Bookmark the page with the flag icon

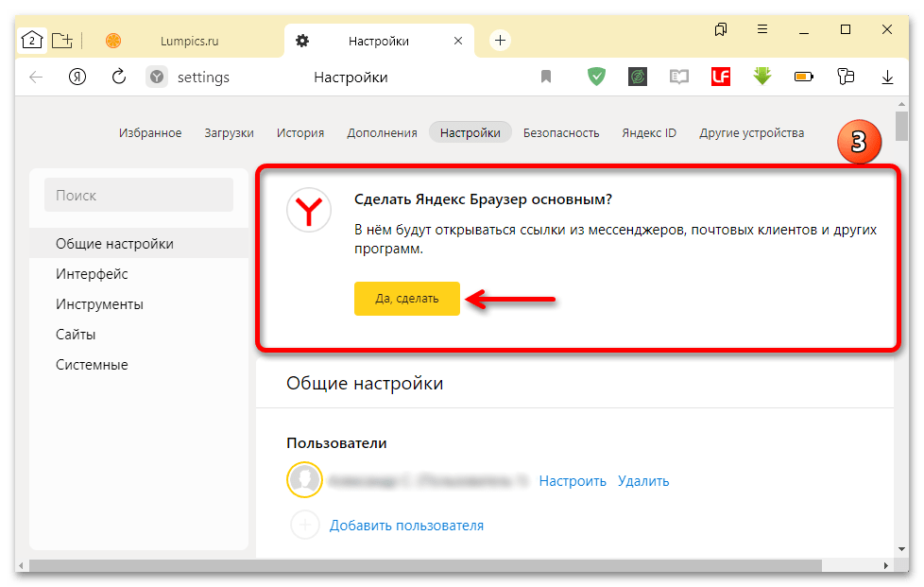click(546, 77)
